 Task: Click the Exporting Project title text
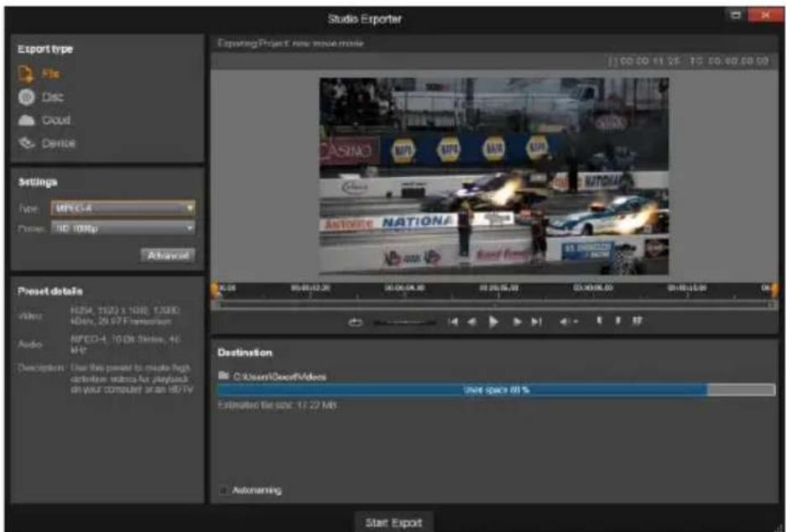tap(290, 43)
